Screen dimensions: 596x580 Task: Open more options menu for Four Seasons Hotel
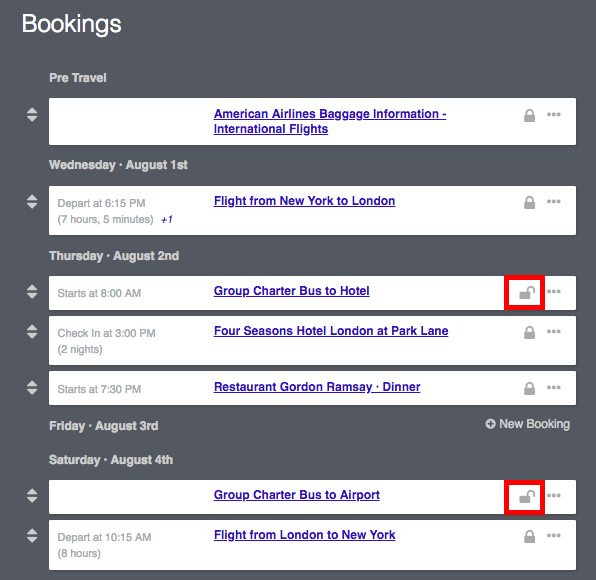553,331
